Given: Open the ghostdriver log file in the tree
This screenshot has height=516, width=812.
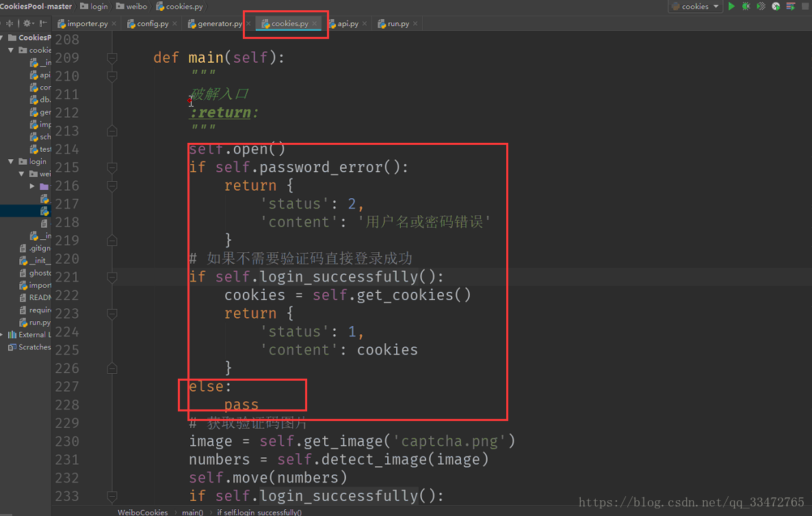Looking at the screenshot, I should tap(35, 273).
